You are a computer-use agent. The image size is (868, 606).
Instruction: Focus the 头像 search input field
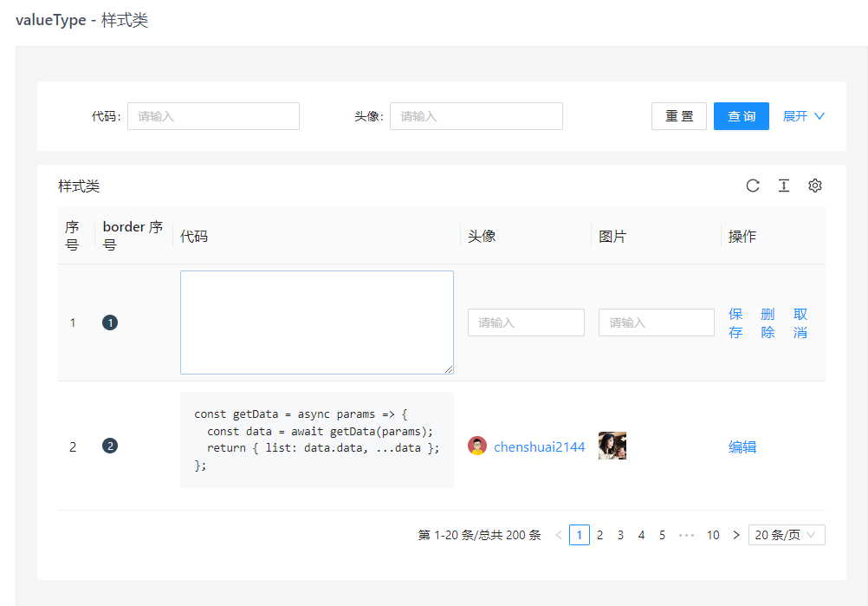476,116
